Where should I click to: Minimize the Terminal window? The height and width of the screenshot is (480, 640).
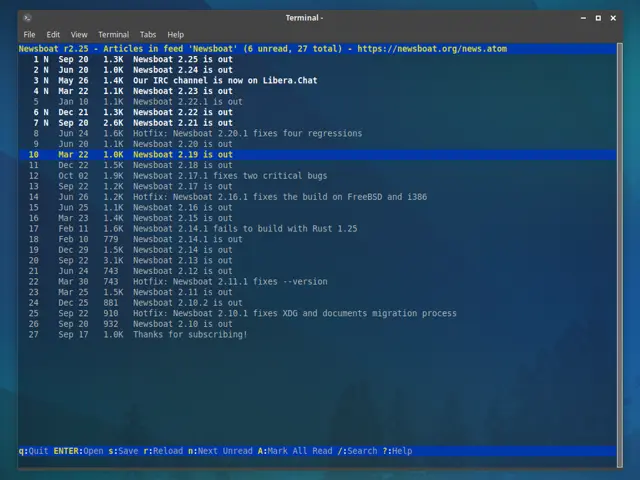click(x=583, y=18)
